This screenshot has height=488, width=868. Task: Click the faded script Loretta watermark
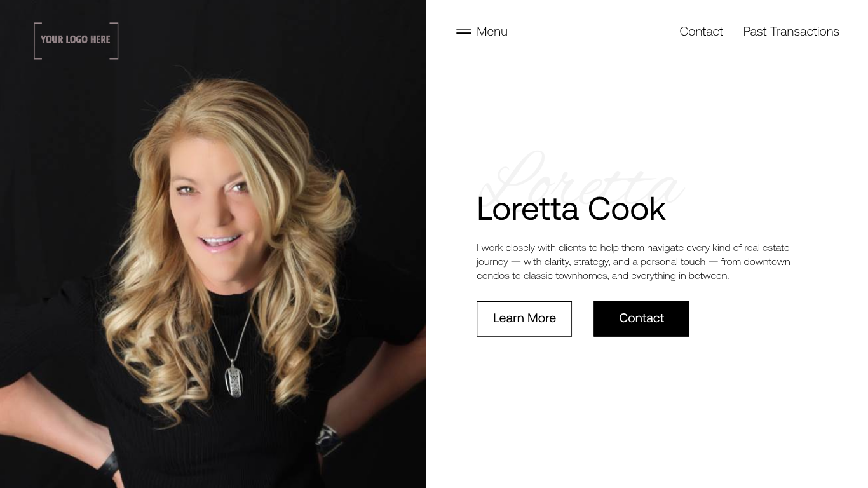click(581, 178)
